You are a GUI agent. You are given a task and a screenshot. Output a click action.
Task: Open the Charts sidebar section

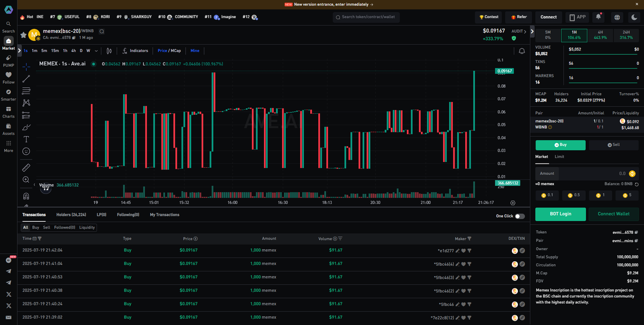[9, 112]
